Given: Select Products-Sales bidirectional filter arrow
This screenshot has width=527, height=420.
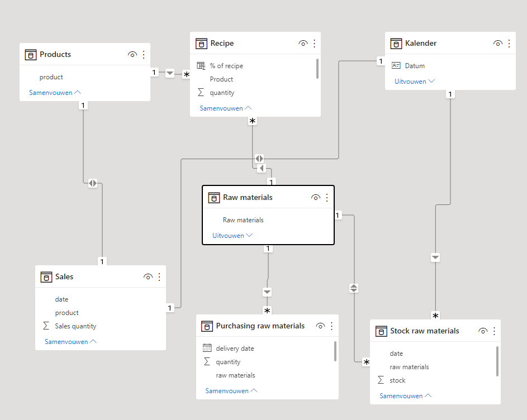Looking at the screenshot, I should pyautogui.click(x=93, y=183).
